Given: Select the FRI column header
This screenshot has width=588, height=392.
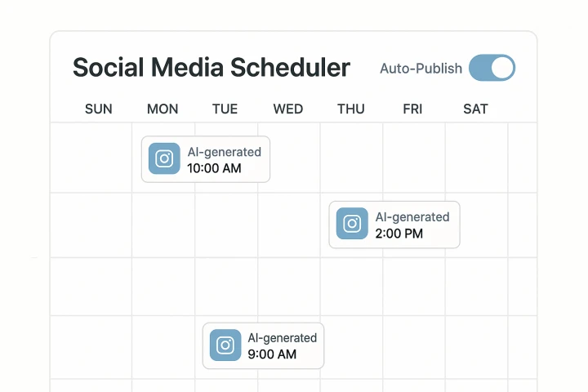Looking at the screenshot, I should click(x=412, y=109).
